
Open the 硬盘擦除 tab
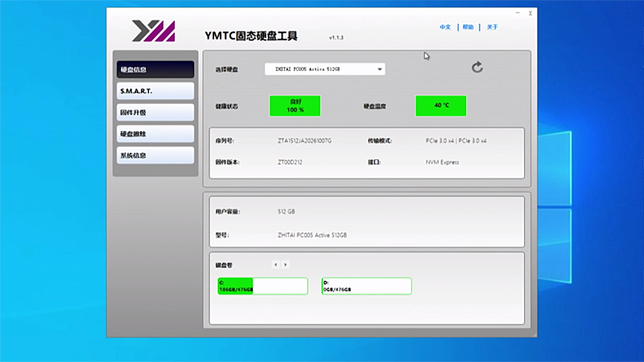[155, 134]
